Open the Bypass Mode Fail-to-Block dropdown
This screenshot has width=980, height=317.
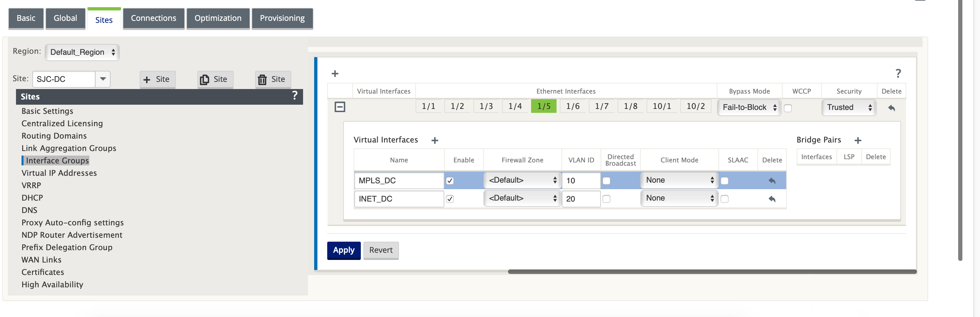[749, 107]
